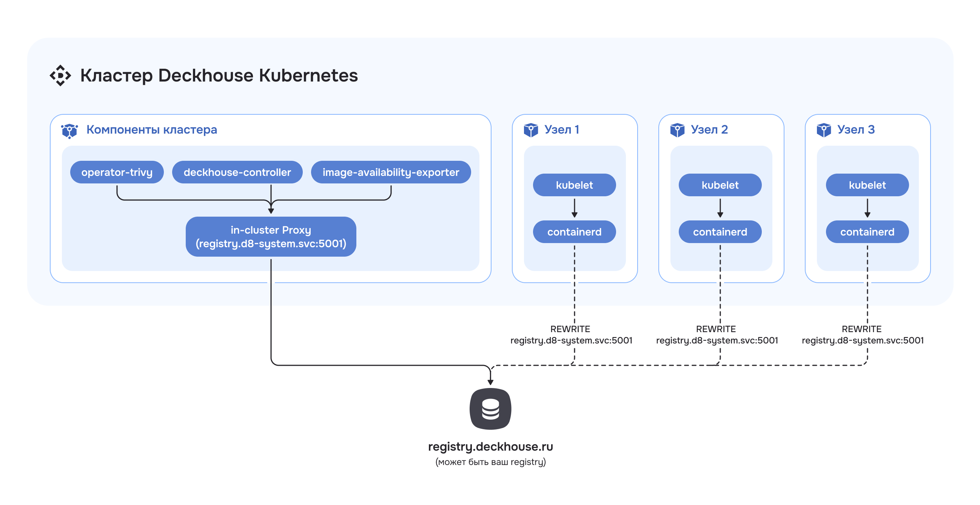Click the Кластер Deckhouse Kubernetes title
This screenshot has height=505, width=980.
(219, 75)
